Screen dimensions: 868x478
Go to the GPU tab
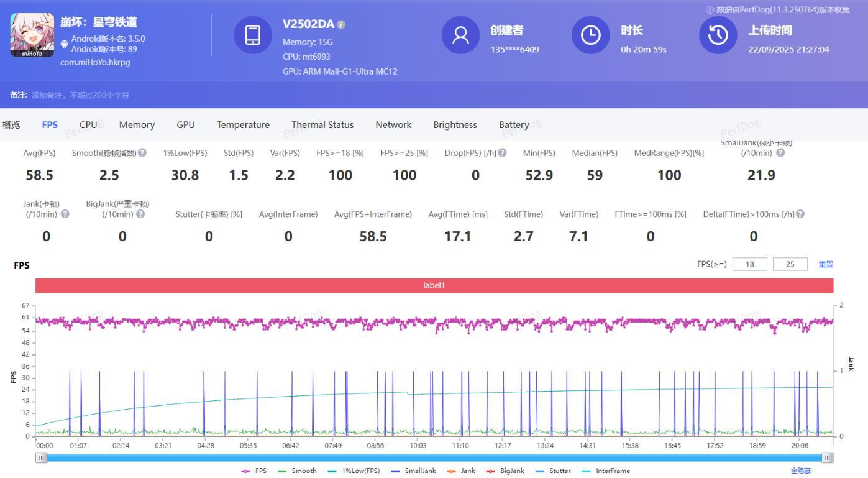click(186, 125)
